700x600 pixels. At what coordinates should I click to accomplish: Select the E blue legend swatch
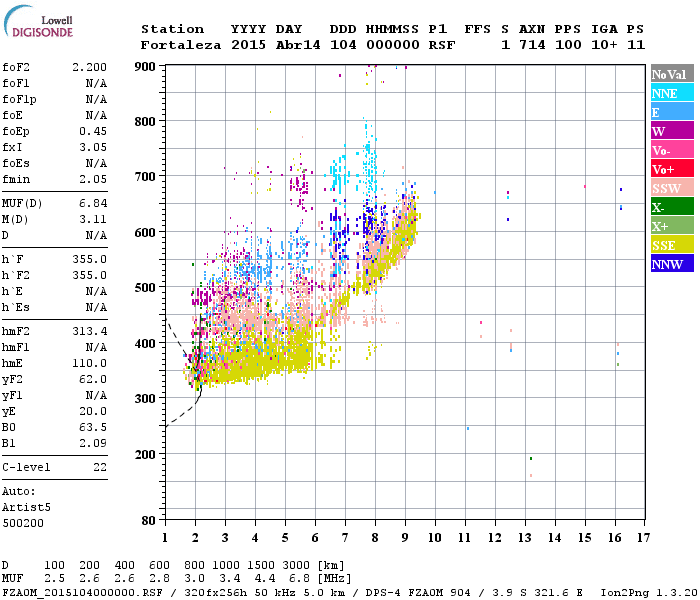pos(672,112)
